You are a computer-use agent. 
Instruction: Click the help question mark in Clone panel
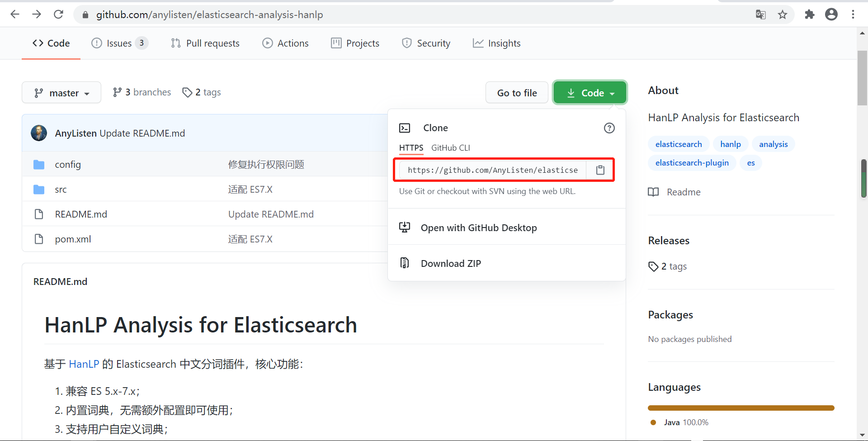[x=609, y=128]
